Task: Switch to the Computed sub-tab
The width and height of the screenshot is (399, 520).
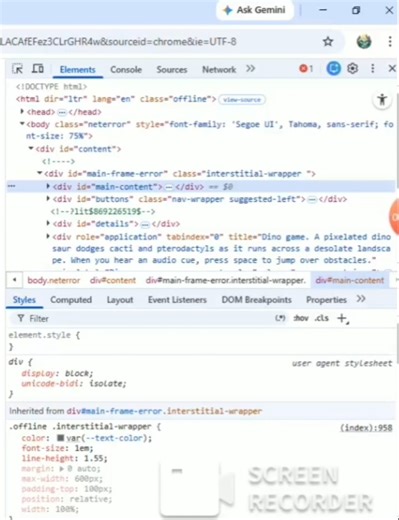Action: (71, 300)
